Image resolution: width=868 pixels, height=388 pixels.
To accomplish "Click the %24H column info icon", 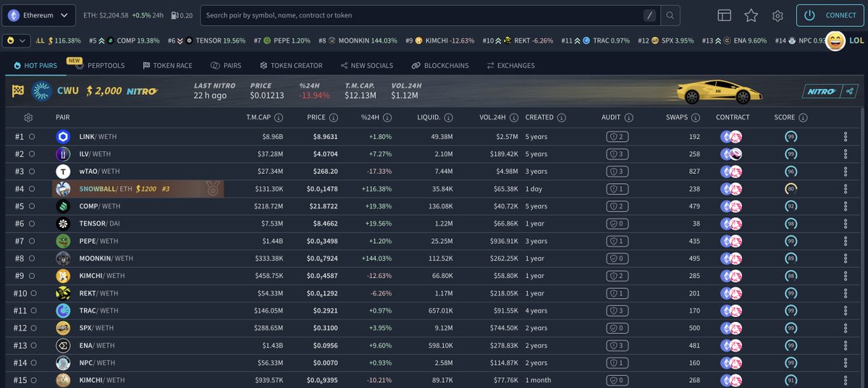I will [x=387, y=117].
